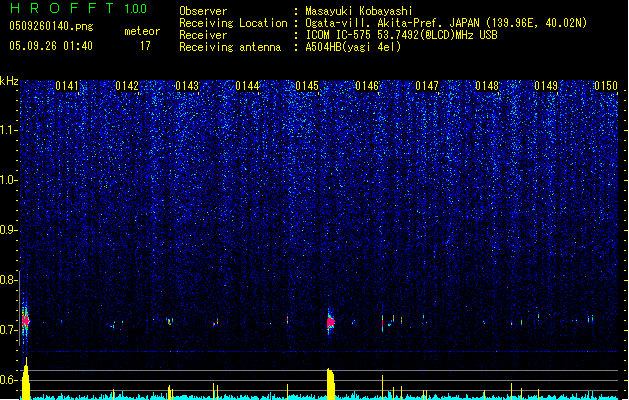Image resolution: width=629 pixels, height=400 pixels.
Task: Click the 0144 time marker
Action: pos(247,86)
